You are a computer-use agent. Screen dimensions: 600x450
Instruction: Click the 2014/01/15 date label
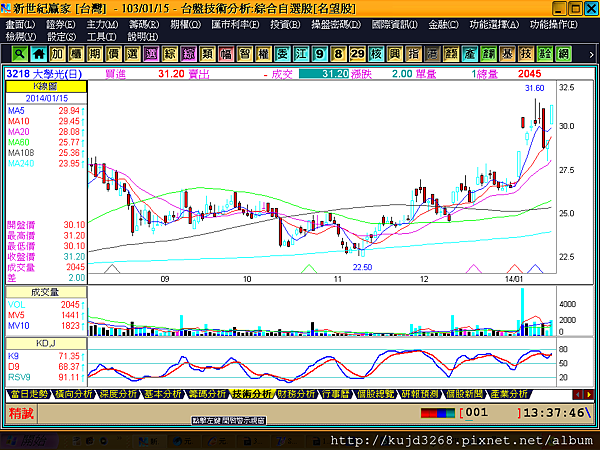pyautogui.click(x=47, y=98)
